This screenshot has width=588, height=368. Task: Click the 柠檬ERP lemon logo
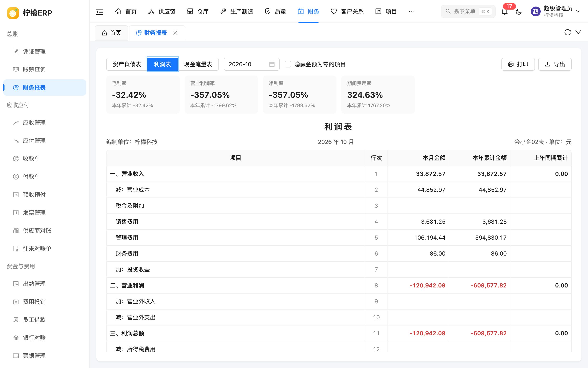coord(13,13)
